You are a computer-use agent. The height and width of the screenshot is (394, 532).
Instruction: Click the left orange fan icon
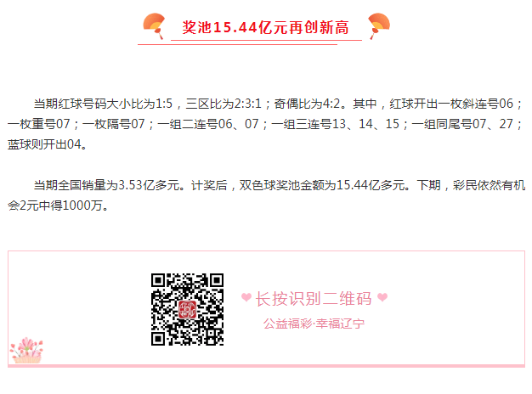coord(154,25)
